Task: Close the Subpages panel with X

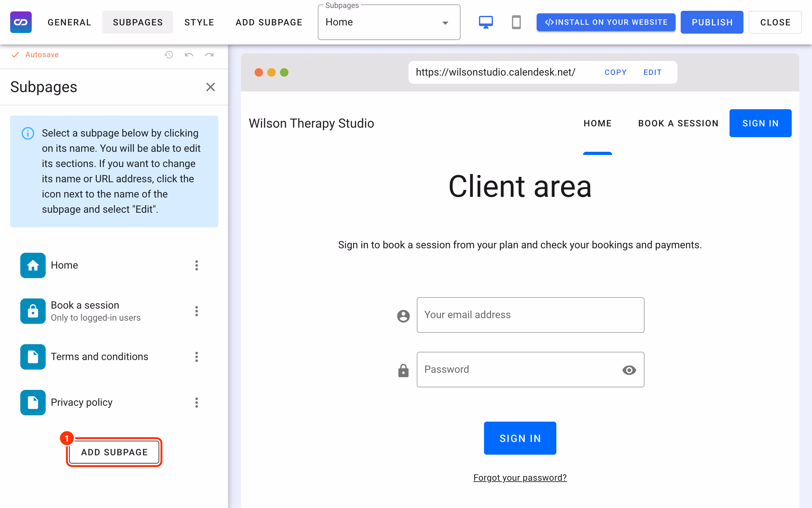Action: [210, 87]
